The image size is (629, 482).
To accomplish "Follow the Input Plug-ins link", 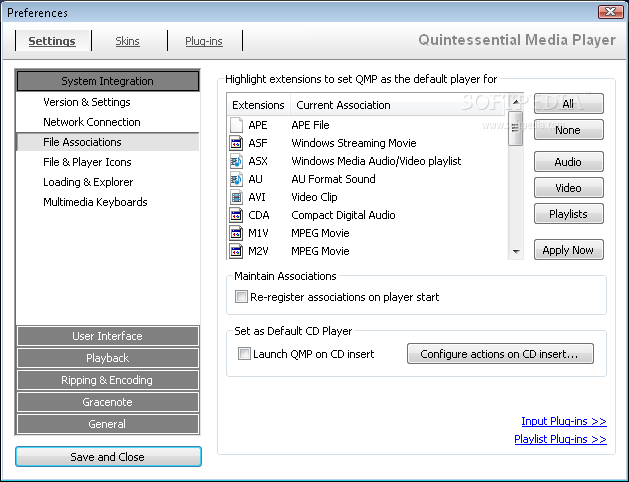I will 564,421.
